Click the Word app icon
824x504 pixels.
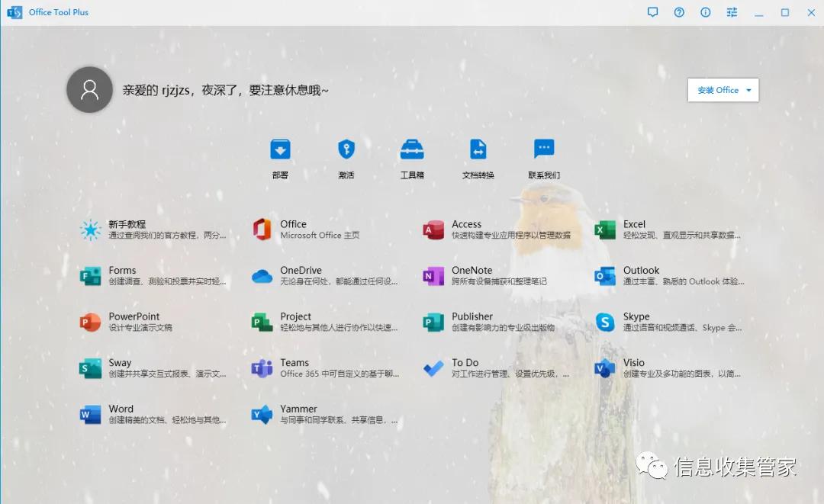coord(90,415)
